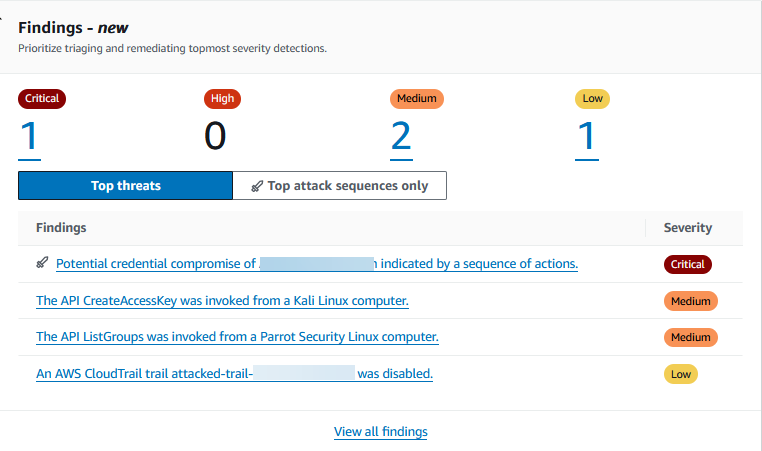This screenshot has width=762, height=451.
Task: Switch to Top attack sequences only
Action: [339, 186]
